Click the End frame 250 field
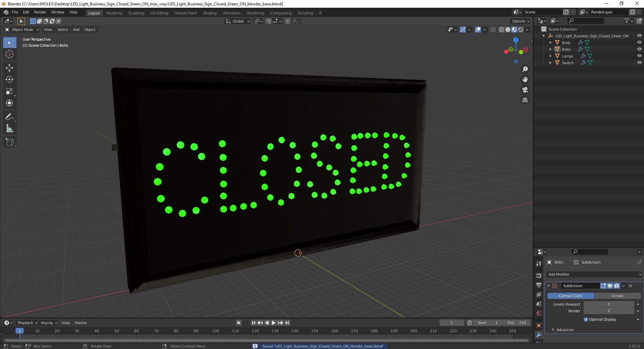644x349 pixels. [517, 323]
